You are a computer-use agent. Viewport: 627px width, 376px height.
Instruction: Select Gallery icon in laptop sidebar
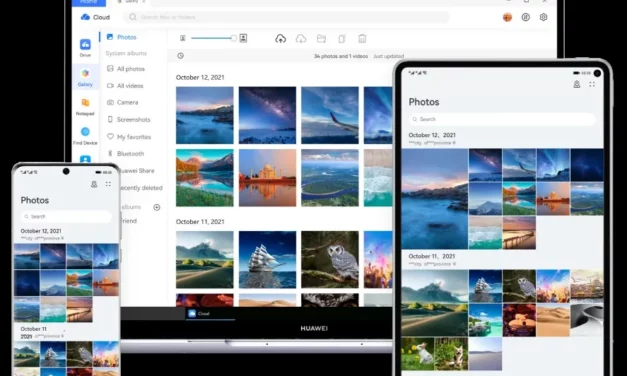[x=85, y=77]
